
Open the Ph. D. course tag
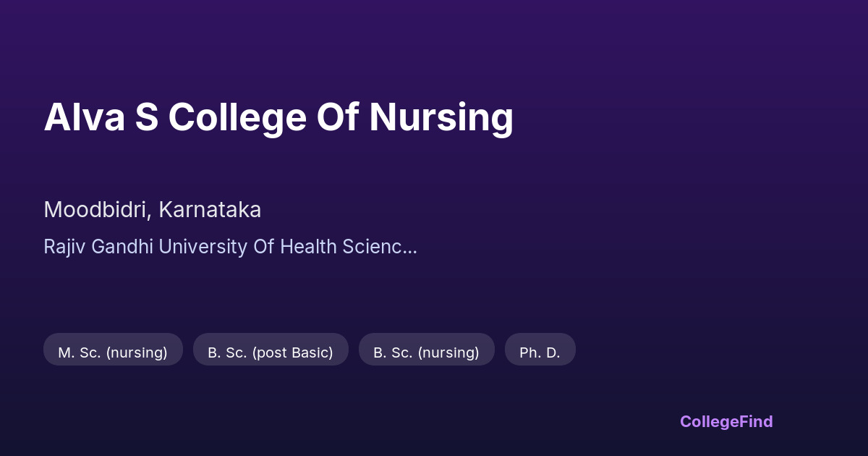point(540,352)
